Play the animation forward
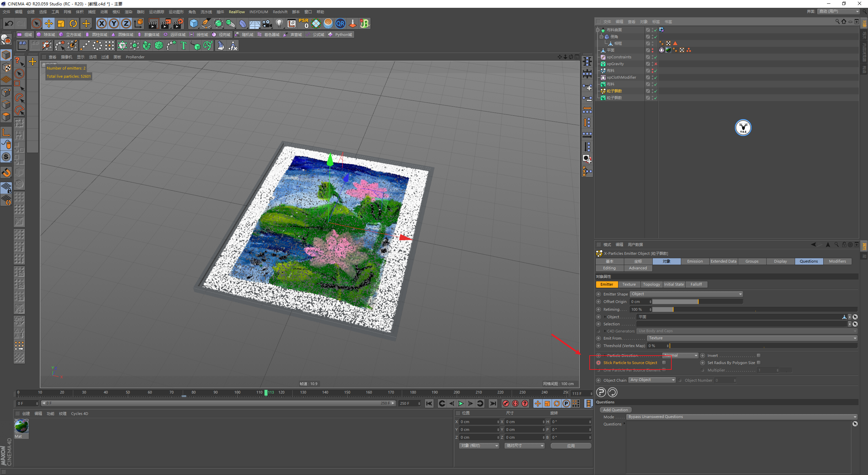 pyautogui.click(x=461, y=403)
